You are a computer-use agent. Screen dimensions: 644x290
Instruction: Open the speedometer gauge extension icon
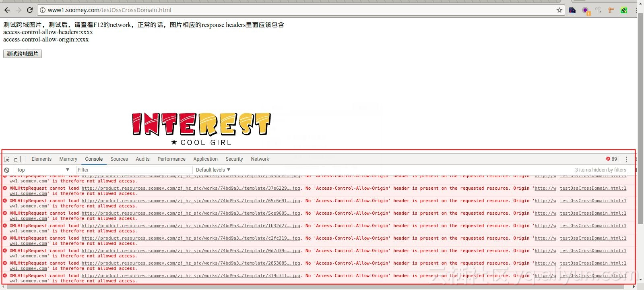click(x=572, y=10)
